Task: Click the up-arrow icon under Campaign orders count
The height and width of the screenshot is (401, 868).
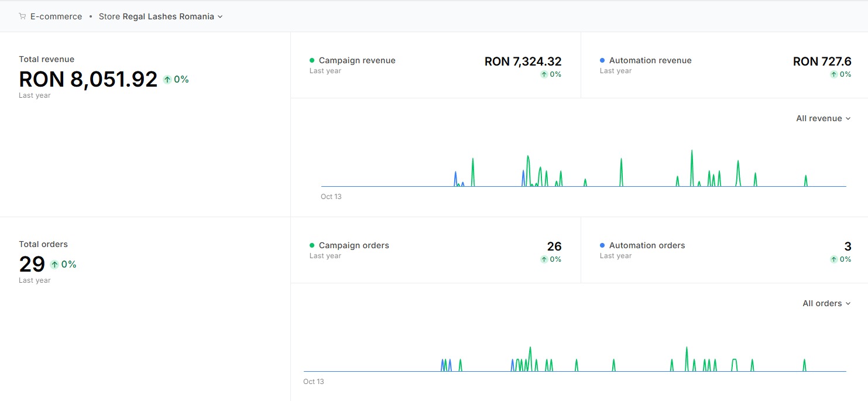Action: 544,259
